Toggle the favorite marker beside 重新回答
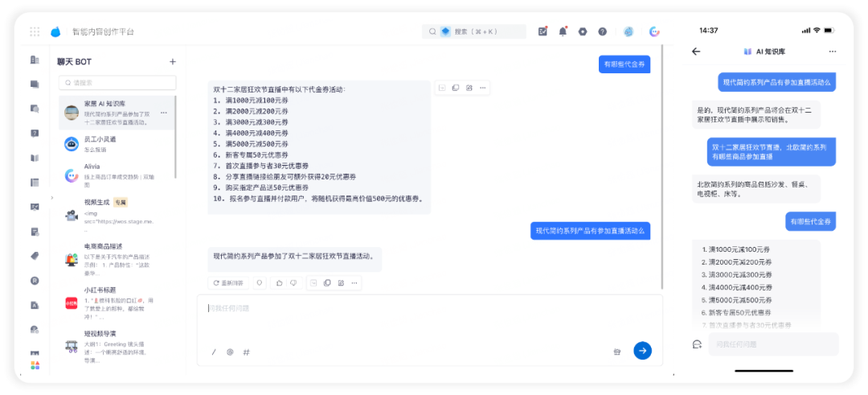The image size is (868, 395). pyautogui.click(x=259, y=283)
